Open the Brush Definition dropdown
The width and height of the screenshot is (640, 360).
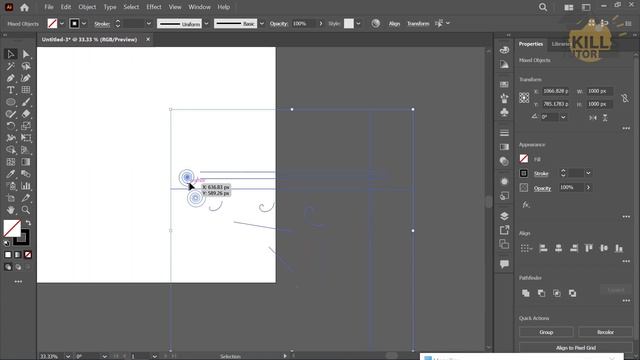pos(262,24)
